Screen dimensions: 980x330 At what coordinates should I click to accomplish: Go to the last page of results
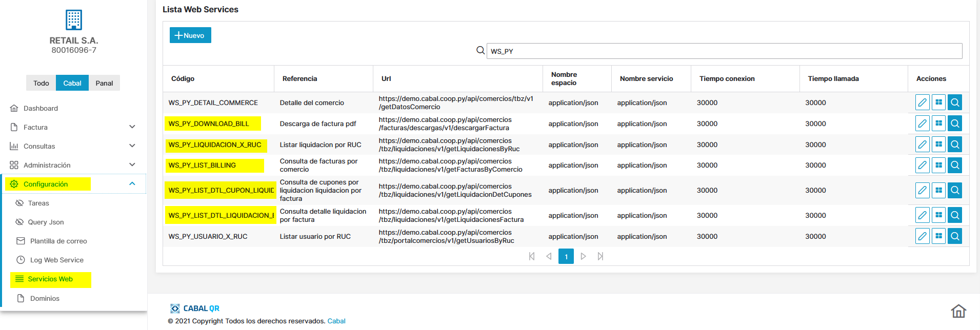click(600, 256)
